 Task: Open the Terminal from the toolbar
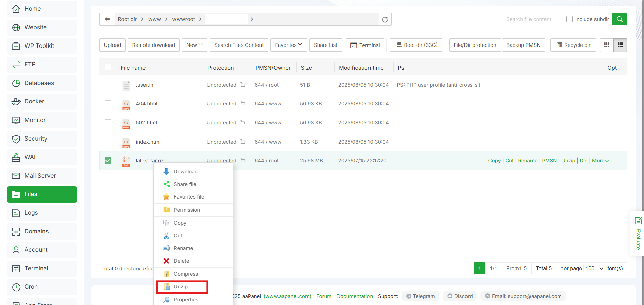point(365,45)
